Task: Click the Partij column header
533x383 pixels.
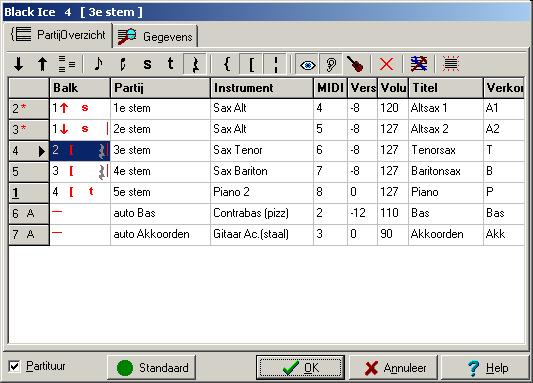Action: 160,88
